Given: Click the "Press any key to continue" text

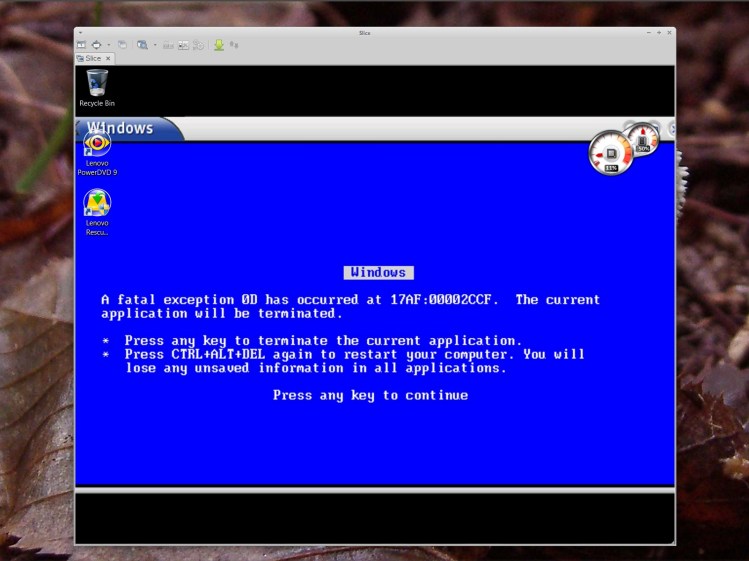Looking at the screenshot, I should tap(370, 396).
